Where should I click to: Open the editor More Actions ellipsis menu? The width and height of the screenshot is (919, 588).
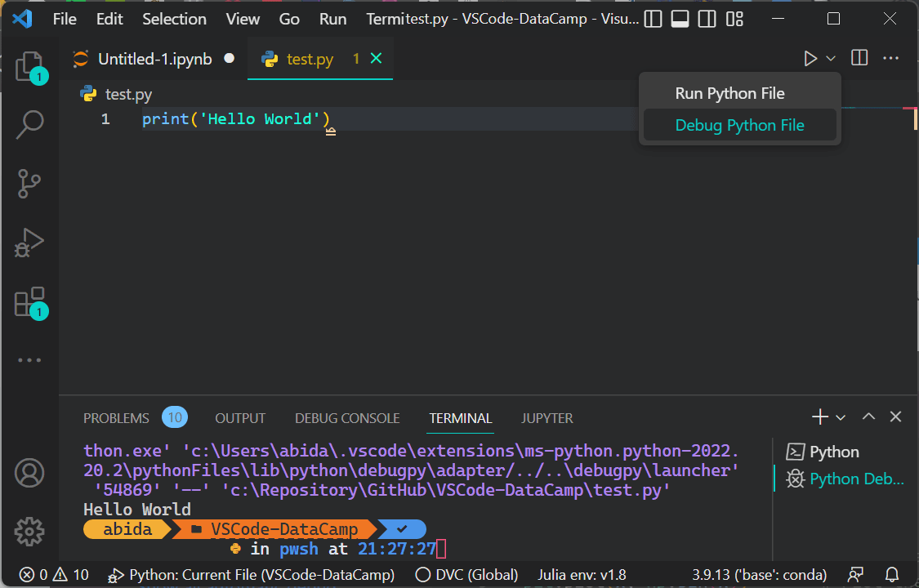891,58
